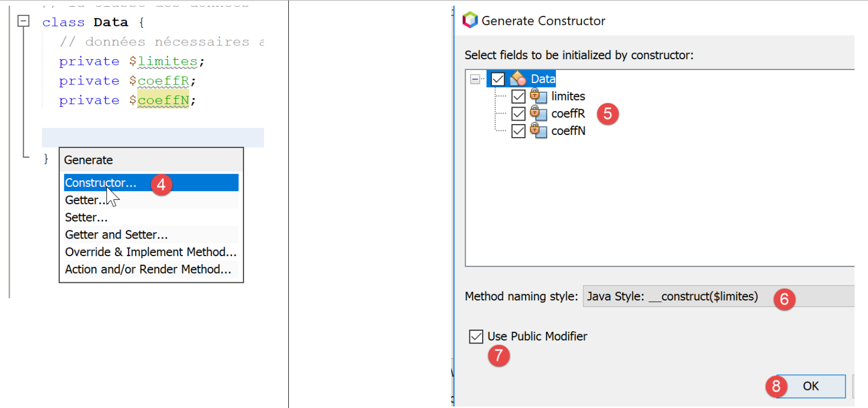Select Override & Implement Method... entry

tap(151, 252)
